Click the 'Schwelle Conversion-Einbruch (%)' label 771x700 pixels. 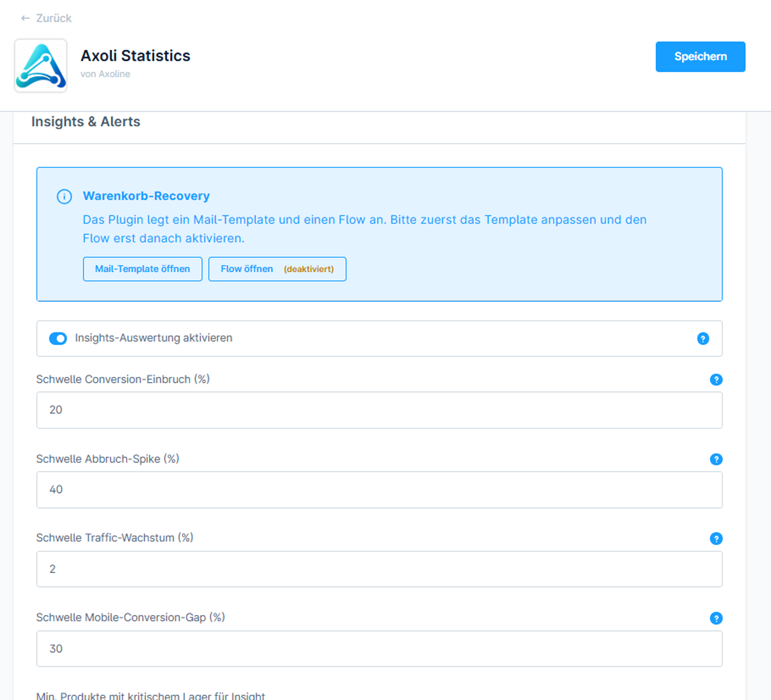click(x=123, y=379)
